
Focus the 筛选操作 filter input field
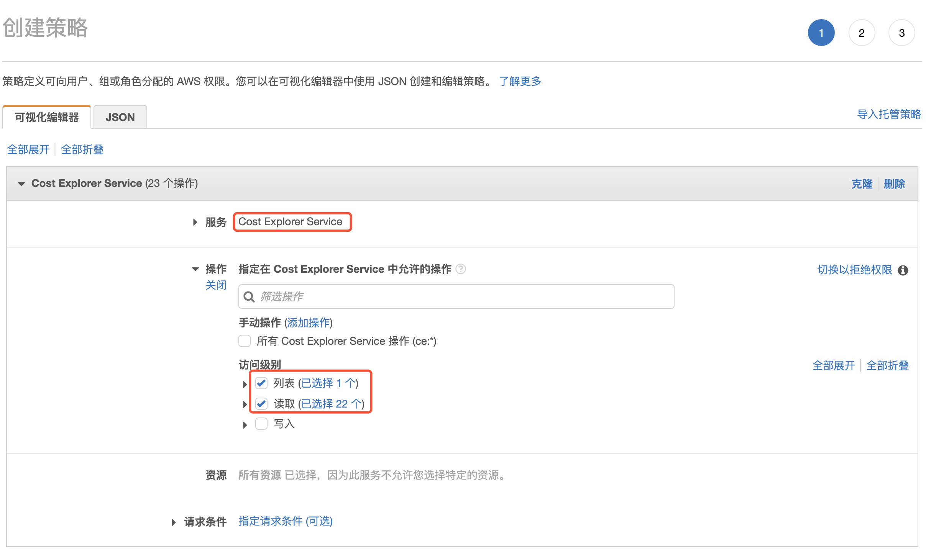[x=456, y=296]
